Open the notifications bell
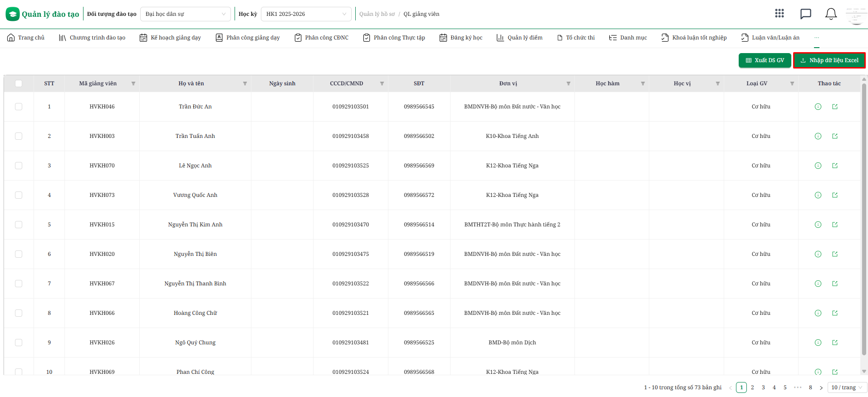Image resolution: width=868 pixels, height=397 pixels. (x=831, y=14)
